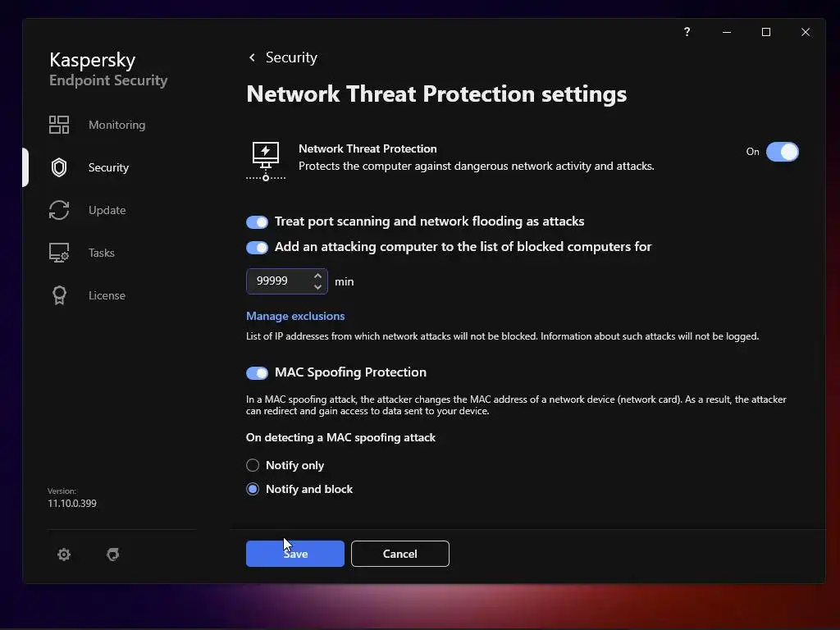Select Notify and block radio option

pos(253,489)
